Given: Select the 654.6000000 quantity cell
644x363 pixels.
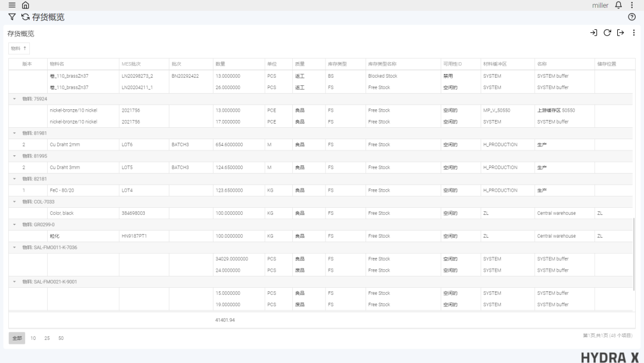Looking at the screenshot, I should coord(239,144).
